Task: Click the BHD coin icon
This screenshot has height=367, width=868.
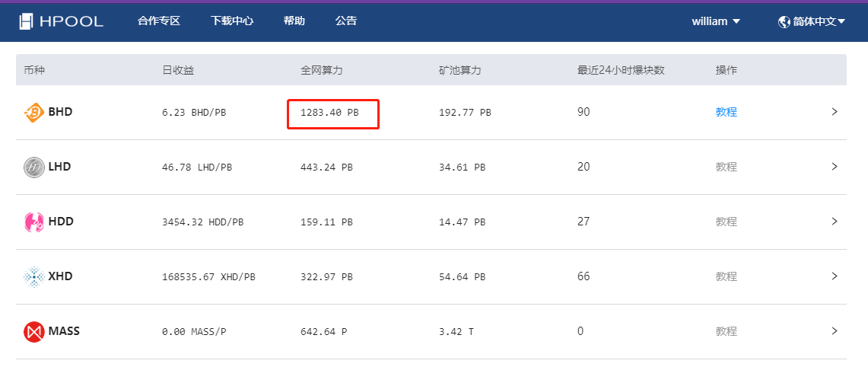Action: 34,113
